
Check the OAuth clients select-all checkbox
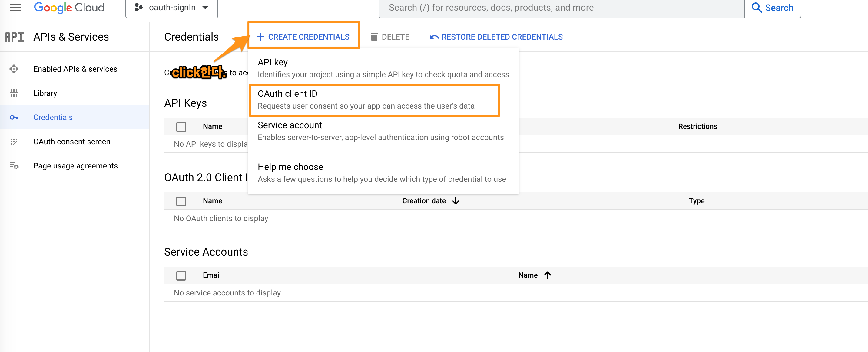(x=181, y=201)
